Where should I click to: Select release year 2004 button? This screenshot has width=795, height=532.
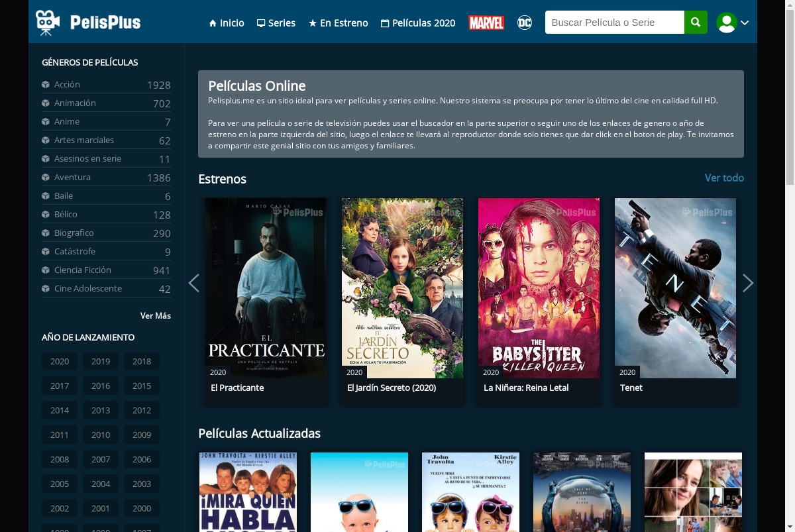[101, 484]
